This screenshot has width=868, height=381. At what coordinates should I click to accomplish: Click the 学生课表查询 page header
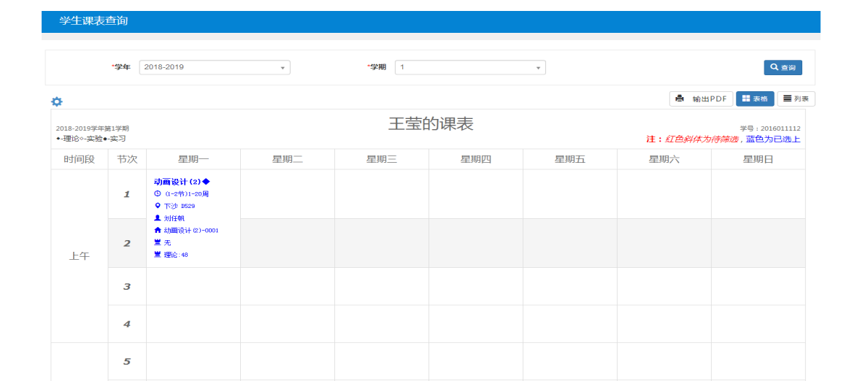pyautogui.click(x=94, y=21)
